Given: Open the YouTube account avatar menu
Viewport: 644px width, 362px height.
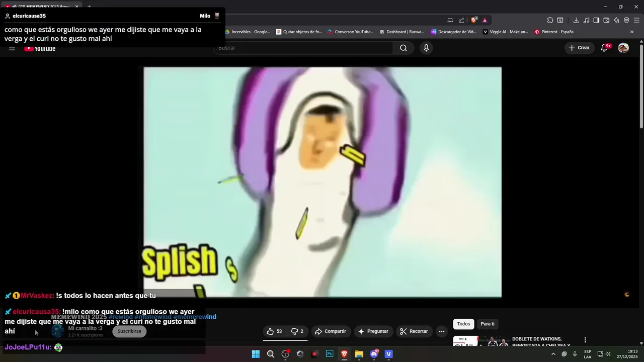Looking at the screenshot, I should tap(623, 48).
